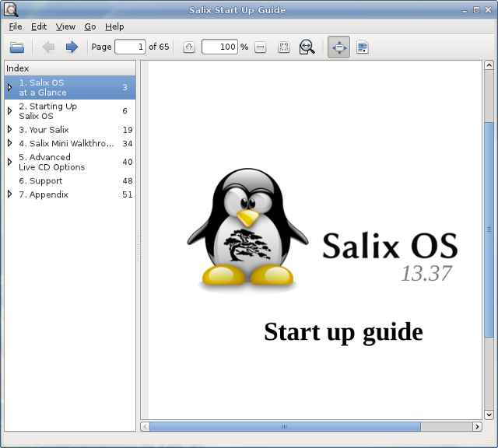The image size is (498, 448).
Task: Click the horizontal scrollbar left arrow
Action: coord(146,427)
